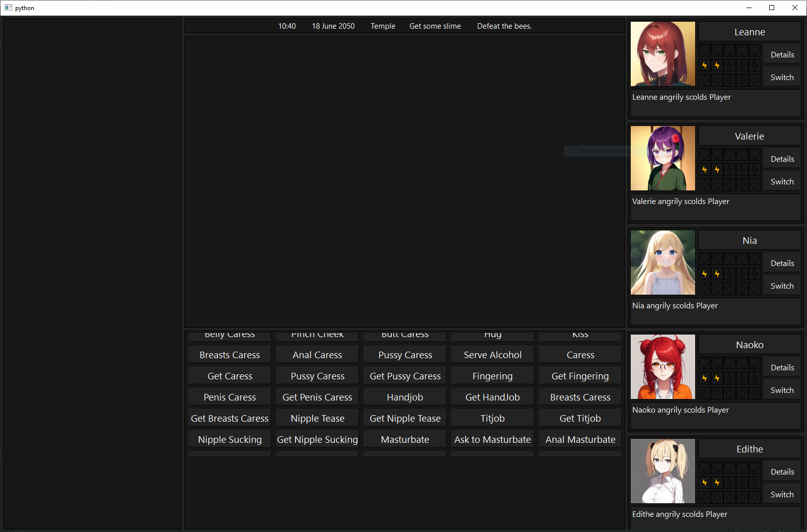Select the Serve Alcohol action
Screen dimensions: 807x532
click(x=492, y=355)
